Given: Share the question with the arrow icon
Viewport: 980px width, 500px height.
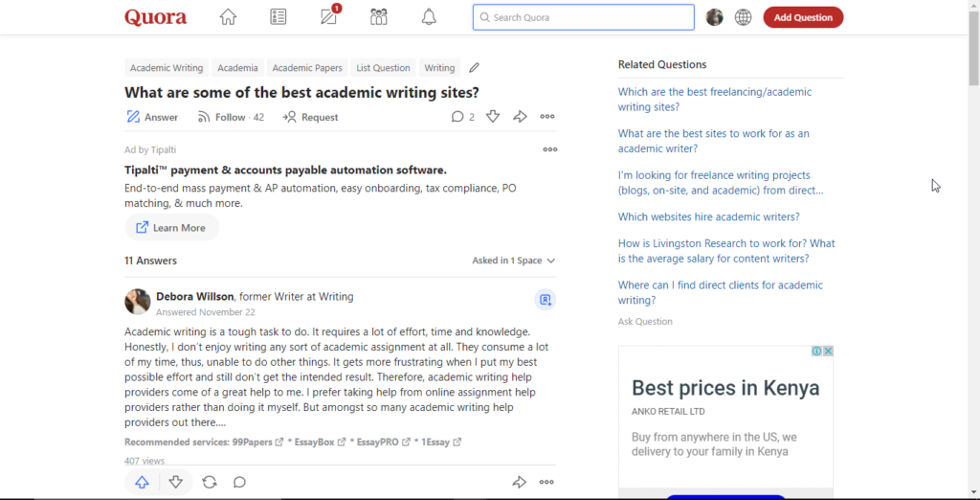Looking at the screenshot, I should [x=520, y=117].
